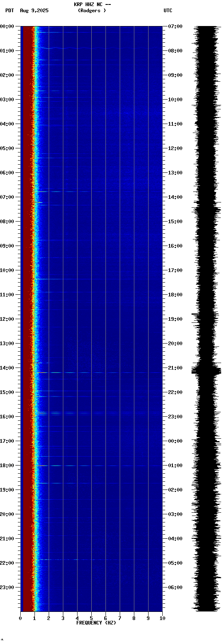
Task: Click the UTC axis label '19:00'
Action: (x=175, y=319)
